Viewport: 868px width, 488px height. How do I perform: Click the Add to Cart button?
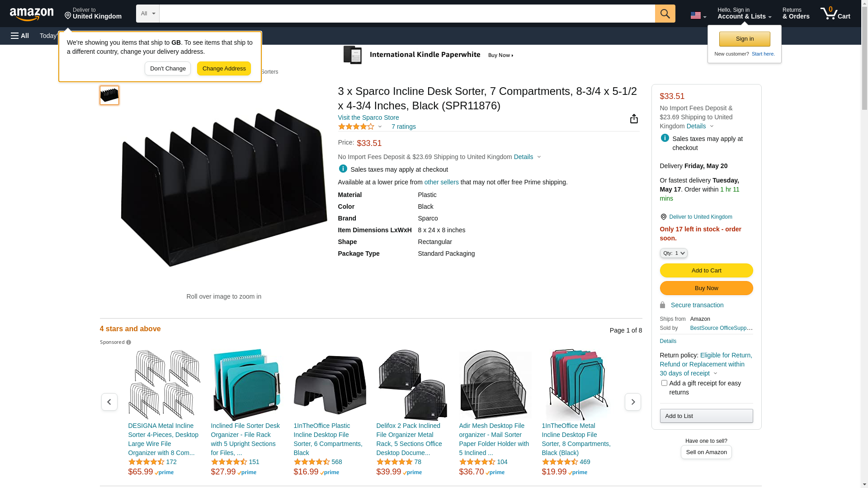pyautogui.click(x=706, y=270)
